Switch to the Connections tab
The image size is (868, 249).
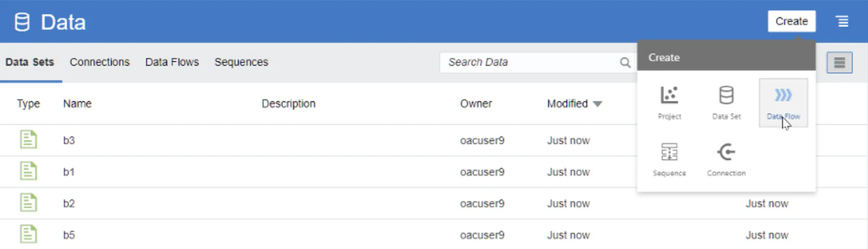(x=99, y=62)
